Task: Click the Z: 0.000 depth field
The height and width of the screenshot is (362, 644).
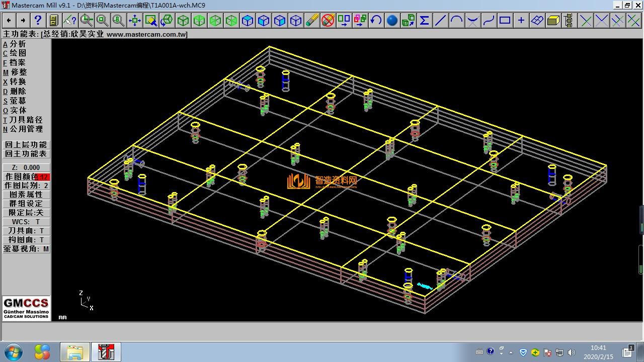Action: pyautogui.click(x=26, y=167)
